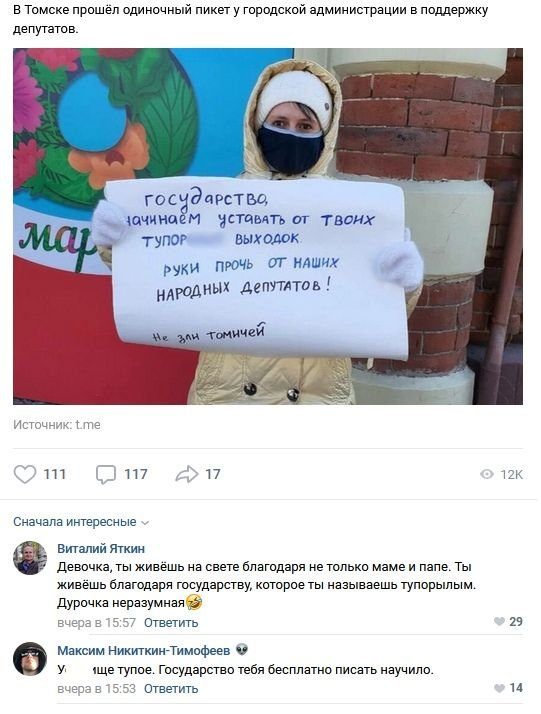Click the вчера в 15:53 timestamp

pyautogui.click(x=97, y=688)
